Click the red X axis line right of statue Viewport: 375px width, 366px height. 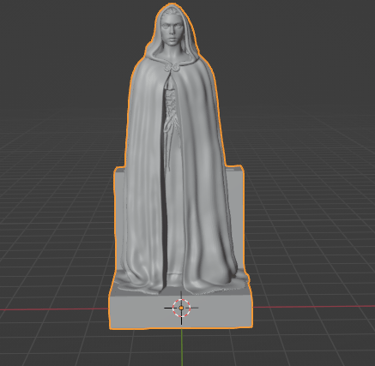(x=313, y=306)
